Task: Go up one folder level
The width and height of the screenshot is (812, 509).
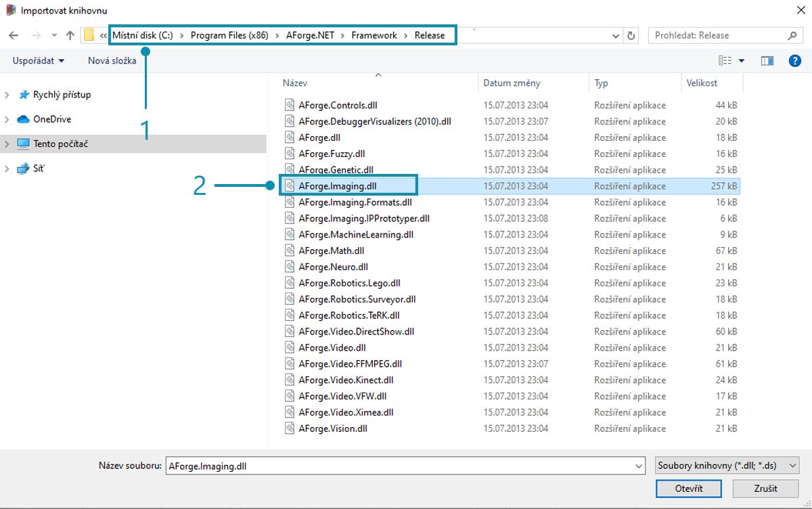Action: point(70,35)
